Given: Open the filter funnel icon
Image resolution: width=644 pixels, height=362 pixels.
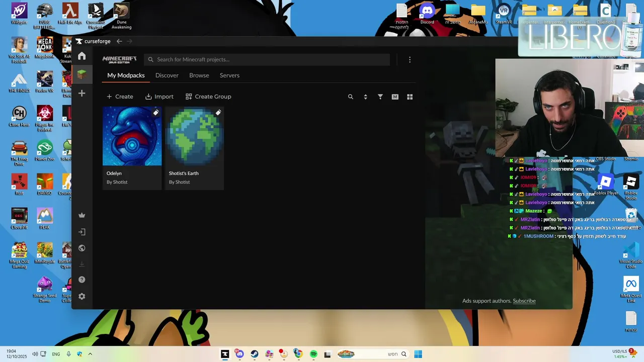Looking at the screenshot, I should [380, 97].
